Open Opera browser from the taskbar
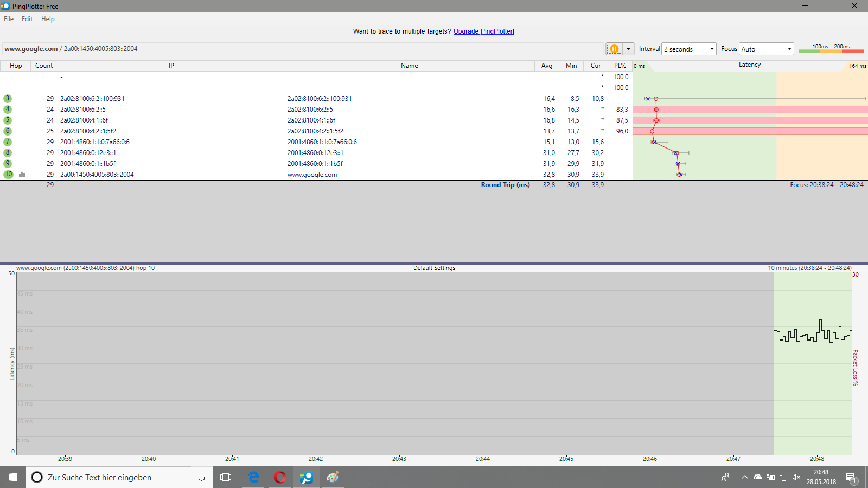 coord(280,477)
